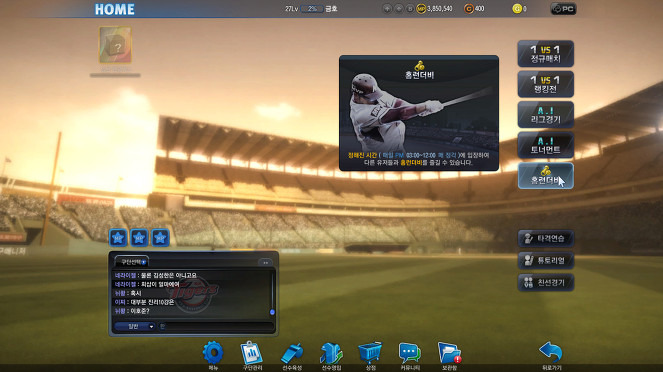Click the coin value 400
The image size is (663, 372).
click(x=479, y=8)
